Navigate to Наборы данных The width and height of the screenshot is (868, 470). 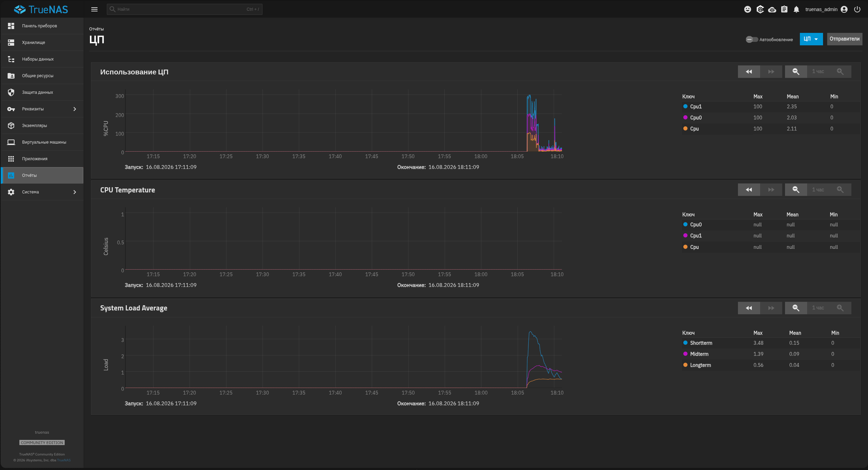coord(42,59)
